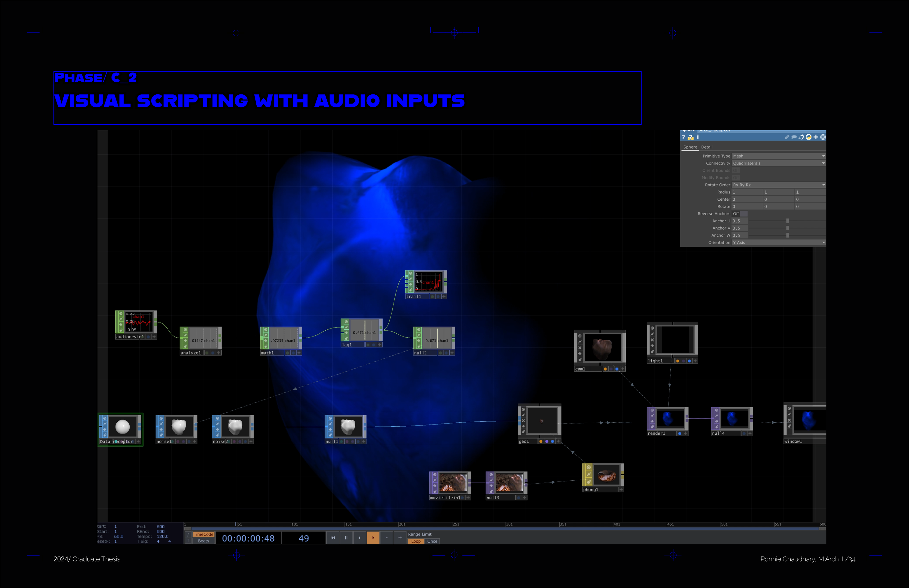Show operator info 'i' icon
909x588 pixels.
click(698, 137)
